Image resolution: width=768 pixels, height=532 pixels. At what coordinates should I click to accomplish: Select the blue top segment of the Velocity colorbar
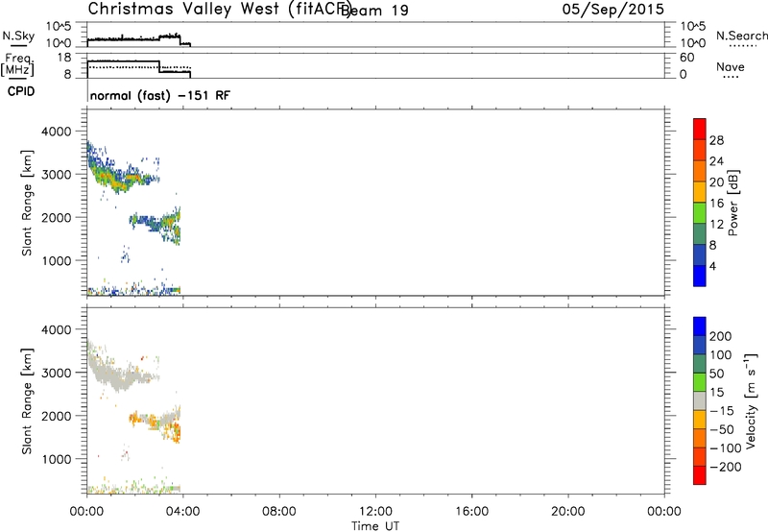click(x=700, y=326)
